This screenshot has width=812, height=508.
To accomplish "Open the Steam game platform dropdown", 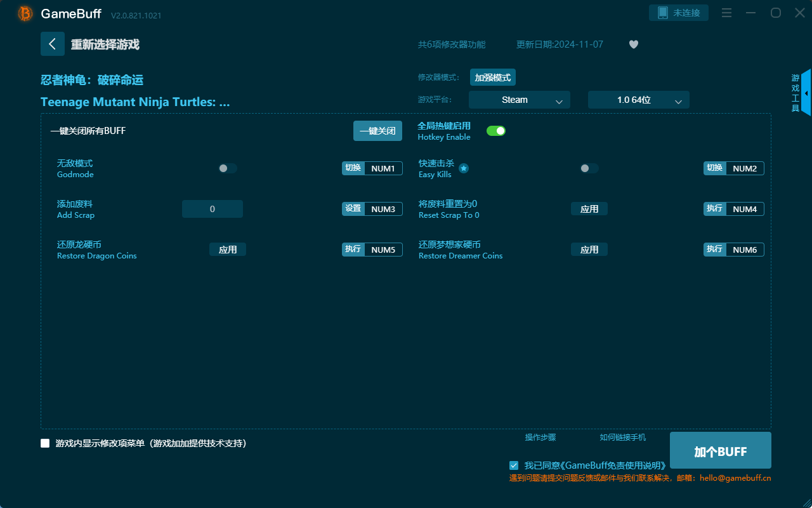I will pyautogui.click(x=519, y=100).
